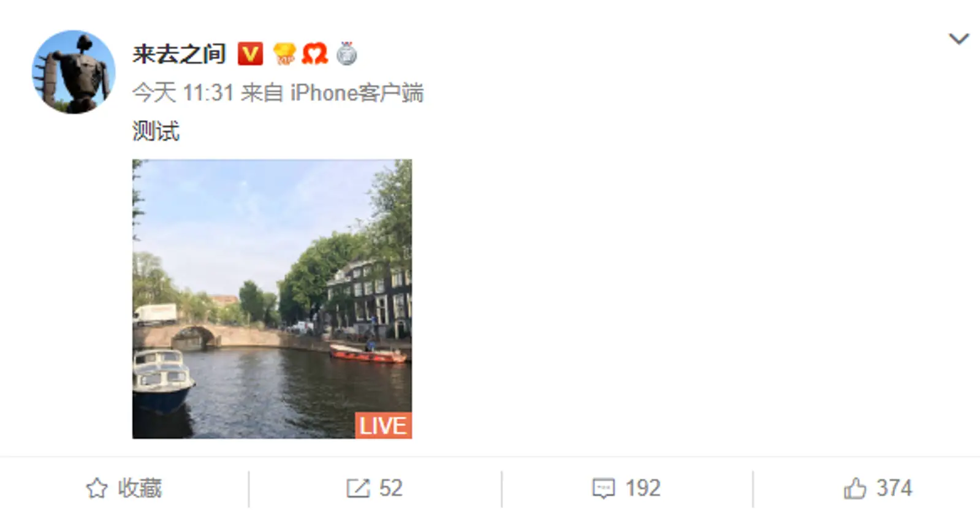Viewport: 980px width, 516px height.
Task: Click the 374 likes count
Action: pyautogui.click(x=894, y=488)
